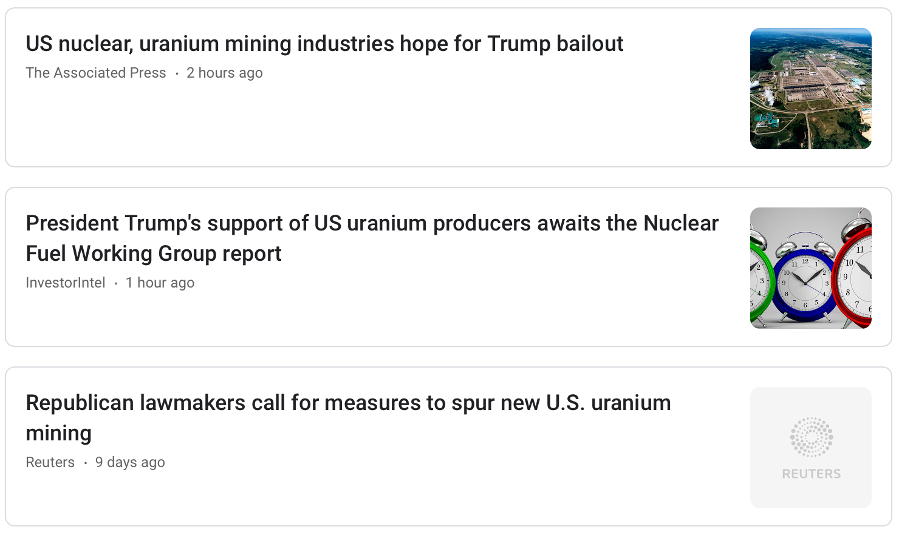The width and height of the screenshot is (897, 533).
Task: Click the Reuters dotted circle logo
Action: point(811,438)
